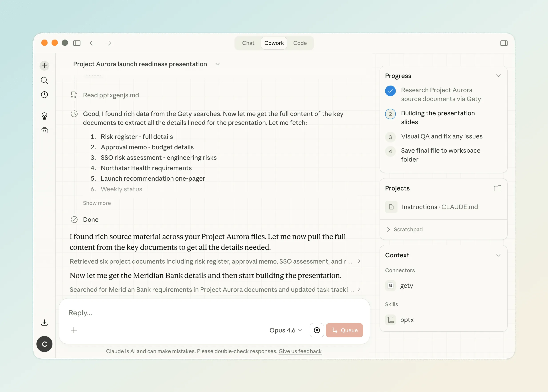This screenshot has width=548, height=392.
Task: Select step 2 Building the presentation slides
Action: click(438, 118)
